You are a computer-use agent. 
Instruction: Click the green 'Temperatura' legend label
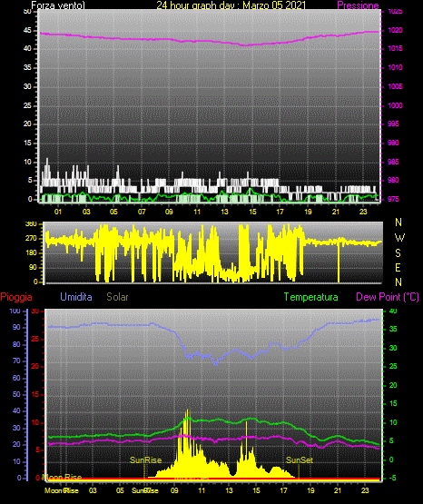tap(311, 297)
